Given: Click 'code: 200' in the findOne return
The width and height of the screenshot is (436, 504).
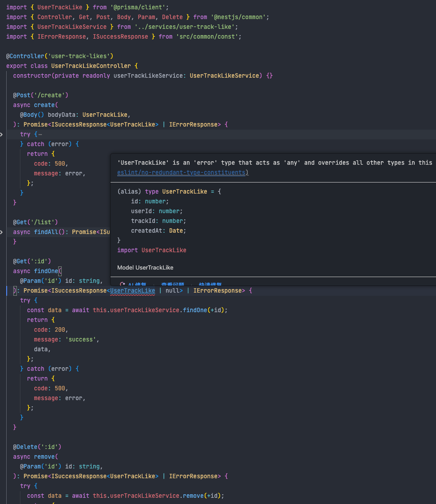Looking at the screenshot, I should click(49, 330).
